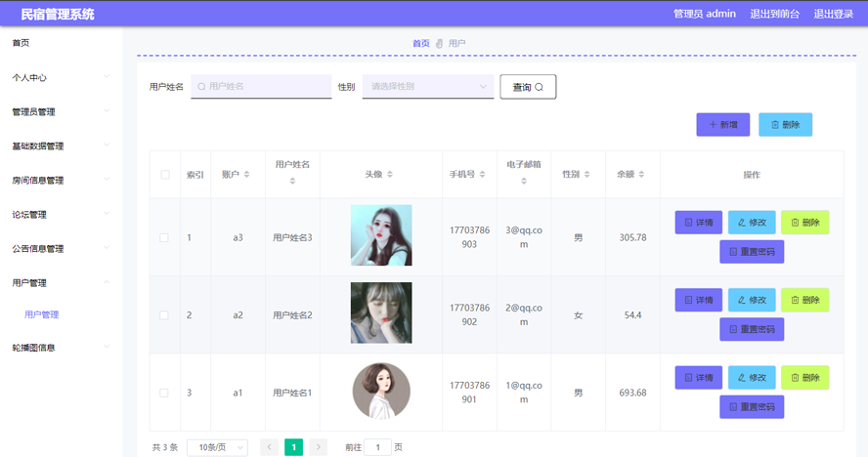
Task: Open 详情 for user a3
Action: coord(699,223)
